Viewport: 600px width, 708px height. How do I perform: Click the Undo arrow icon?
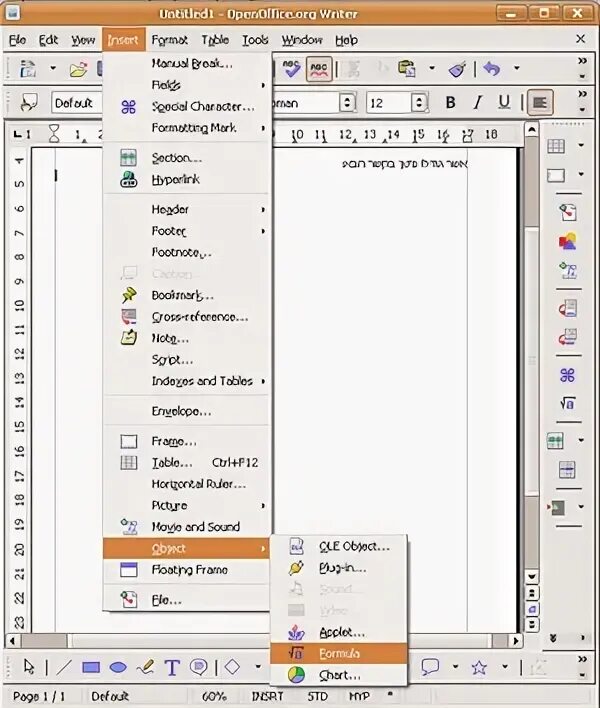pos(492,69)
